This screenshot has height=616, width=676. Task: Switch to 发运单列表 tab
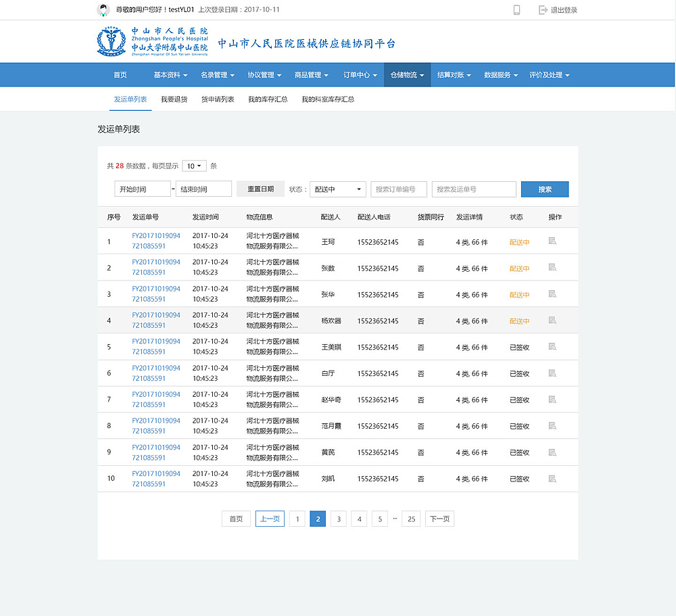[x=130, y=99]
